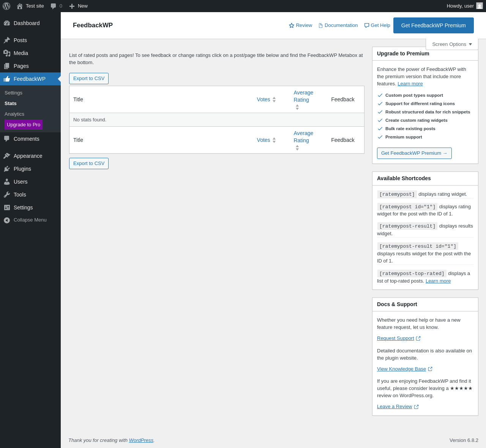Open the FeedbackWP Settings submenu
The height and width of the screenshot is (448, 486).
pos(13,93)
